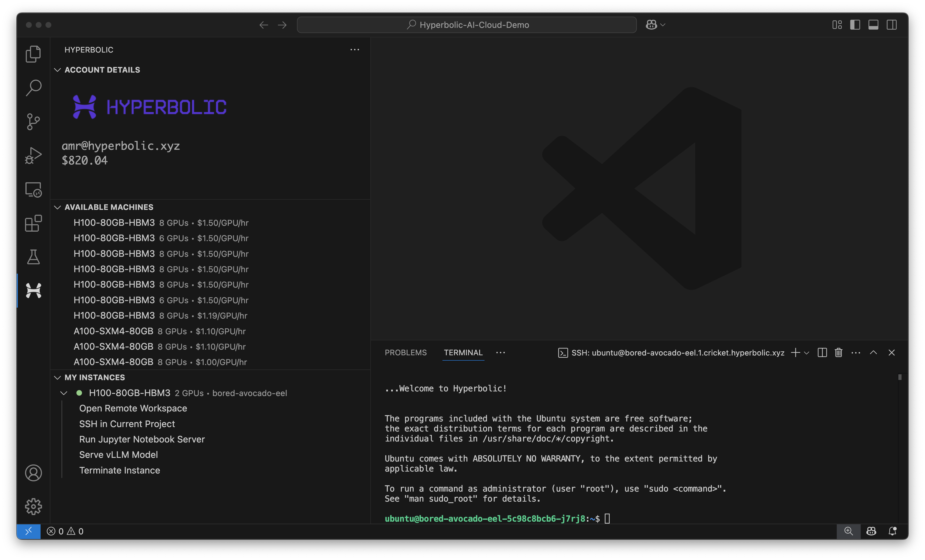Open Copilot chat icon in title bar

pos(651,25)
